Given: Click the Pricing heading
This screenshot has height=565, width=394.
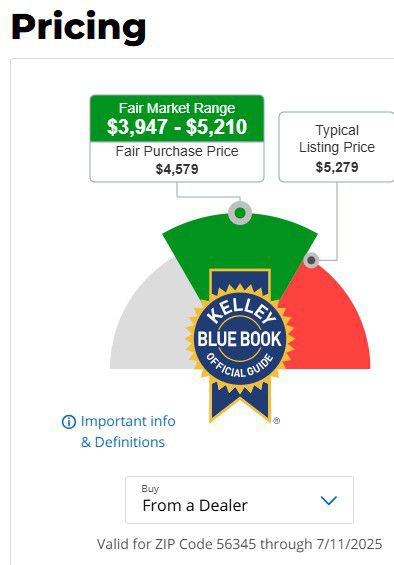Looking at the screenshot, I should coord(79,28).
